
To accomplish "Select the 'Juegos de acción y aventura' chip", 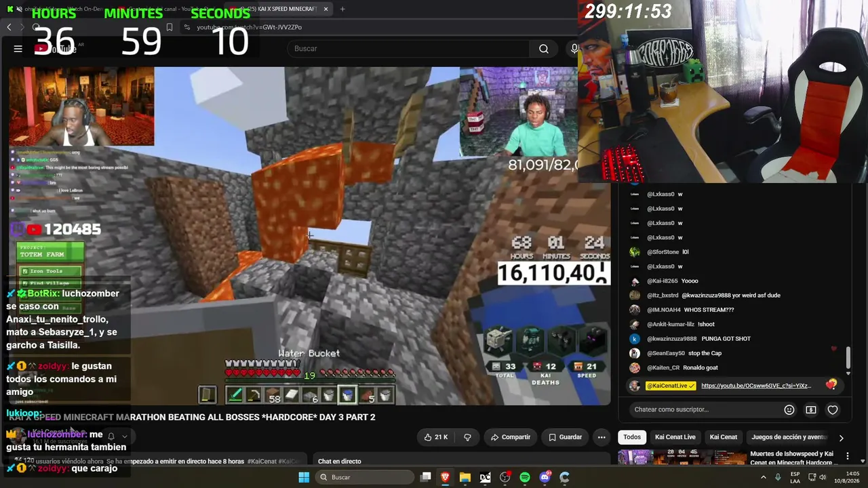I will [x=789, y=437].
